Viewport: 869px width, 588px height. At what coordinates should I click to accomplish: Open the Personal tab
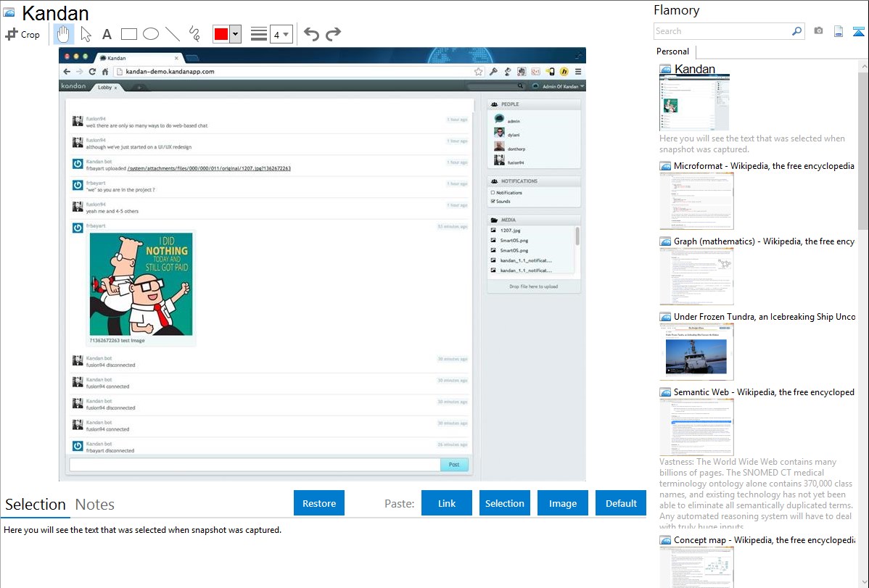[x=673, y=51]
